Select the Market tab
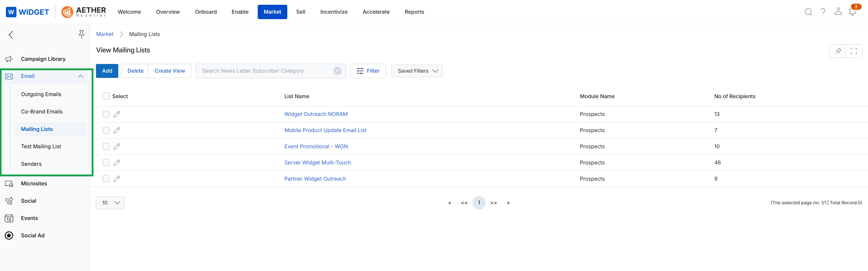Viewport: 868px width, 271px height. click(x=272, y=12)
